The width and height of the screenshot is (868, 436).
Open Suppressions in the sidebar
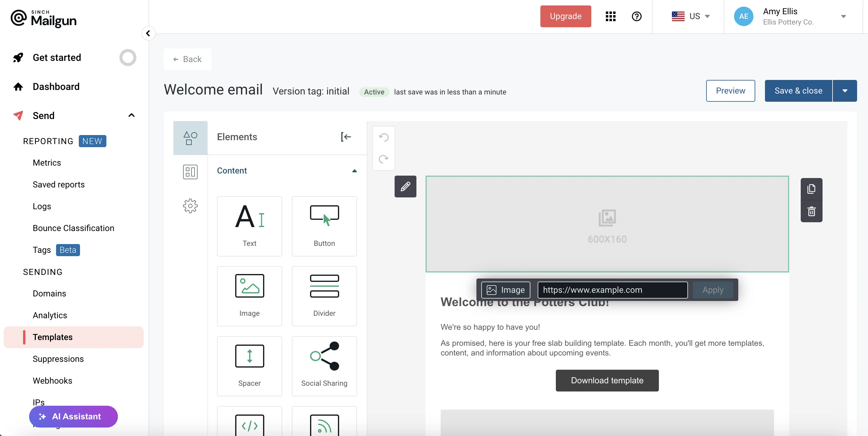pos(58,358)
